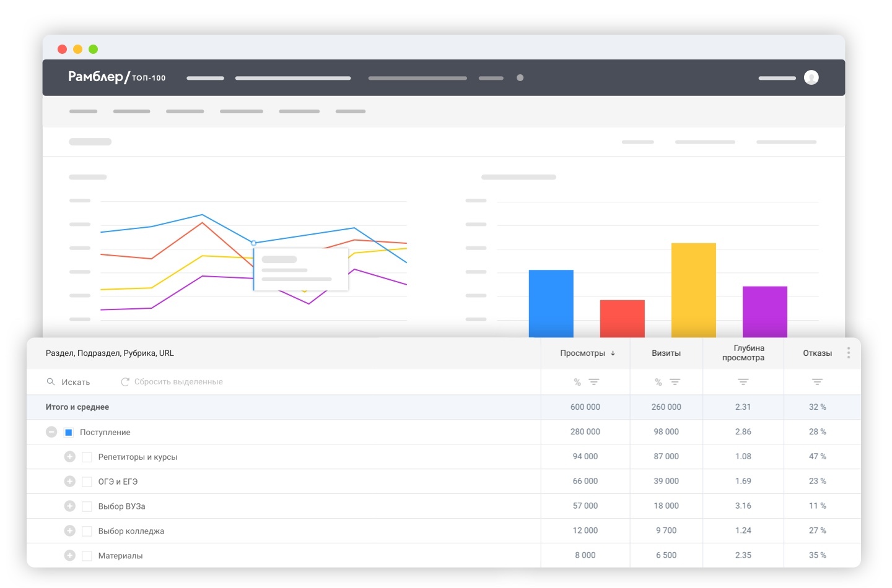Check the Выбор колледжа checkbox

[87, 531]
